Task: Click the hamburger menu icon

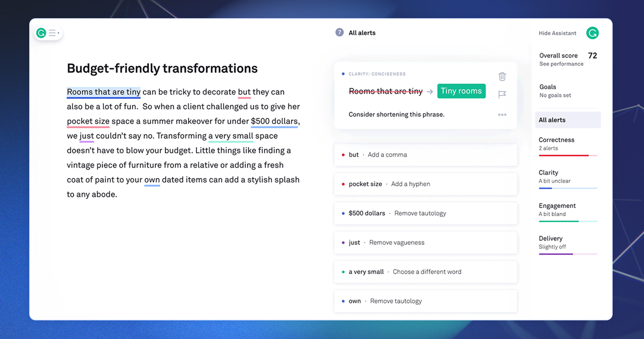Action: tap(52, 32)
